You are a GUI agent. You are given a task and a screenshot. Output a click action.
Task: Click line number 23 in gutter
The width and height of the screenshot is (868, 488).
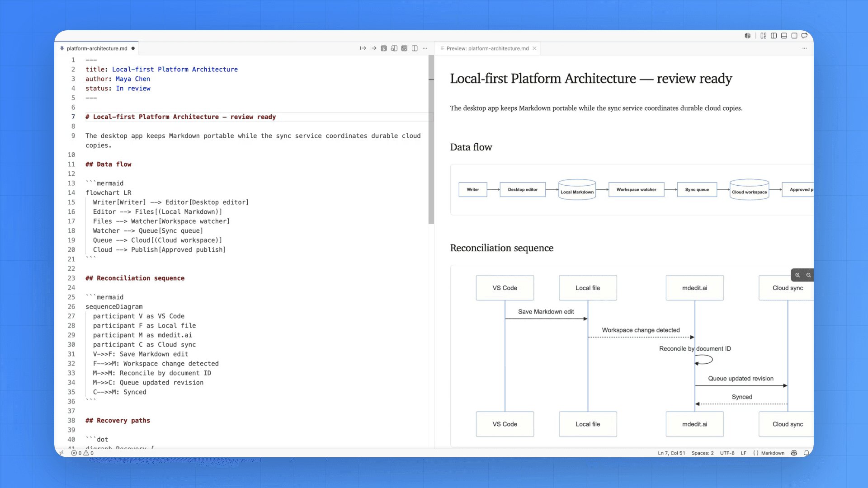[x=71, y=278]
